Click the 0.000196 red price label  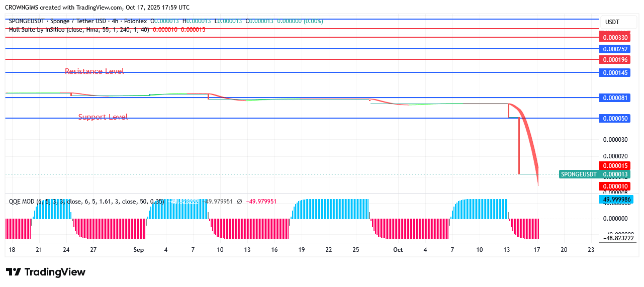point(615,60)
